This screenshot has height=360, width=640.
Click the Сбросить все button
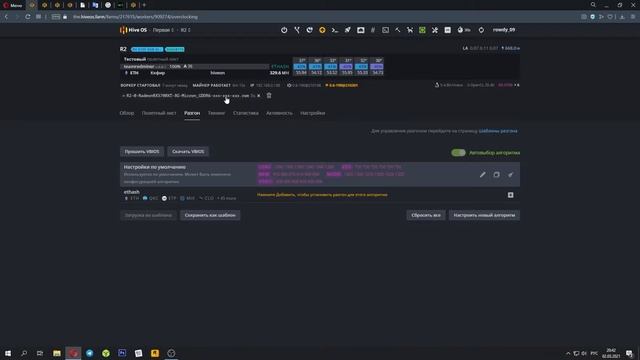click(x=426, y=215)
